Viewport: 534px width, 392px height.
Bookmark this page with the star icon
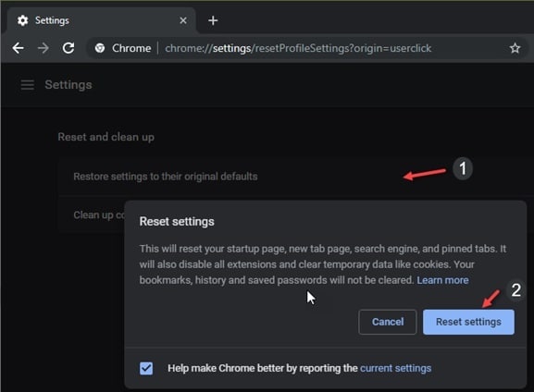tap(515, 48)
